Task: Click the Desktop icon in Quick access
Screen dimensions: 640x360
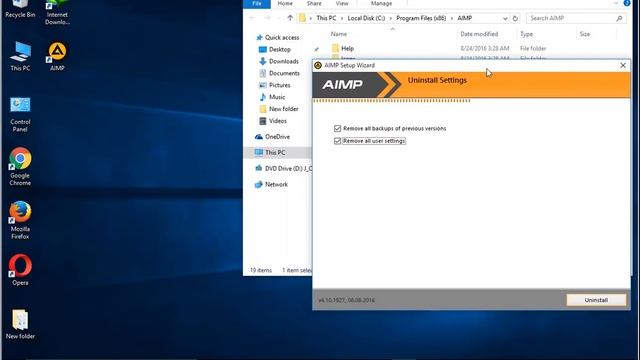Action: coord(263,49)
